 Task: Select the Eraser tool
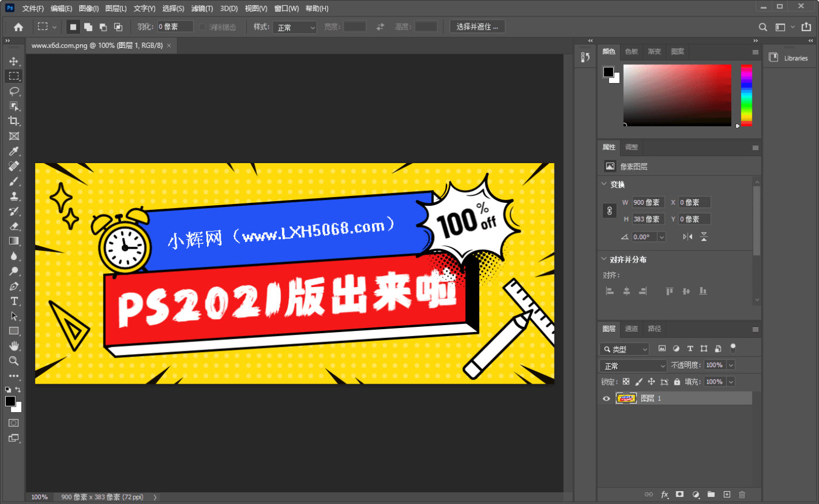13,226
